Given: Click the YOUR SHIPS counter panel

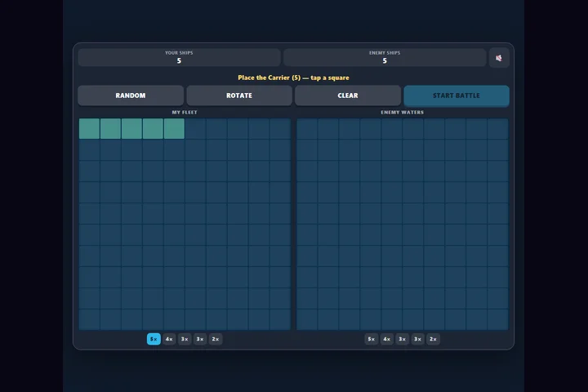Looking at the screenshot, I should 179,57.
